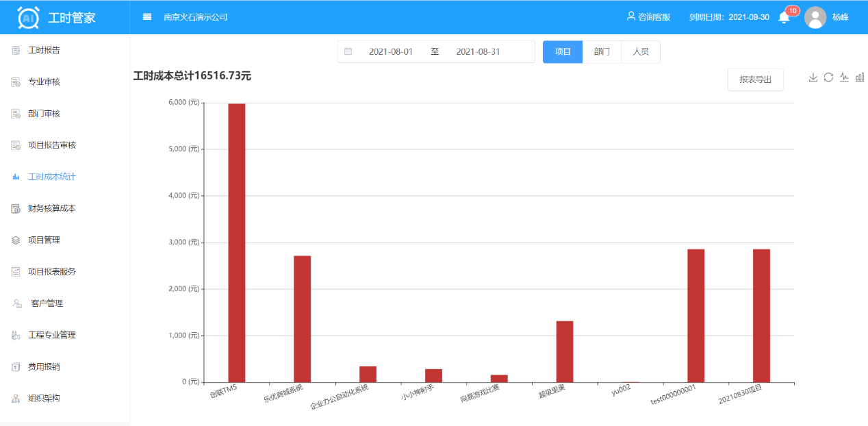Click the 报表导出 button
Screen dimensions: 868x426
pos(755,79)
